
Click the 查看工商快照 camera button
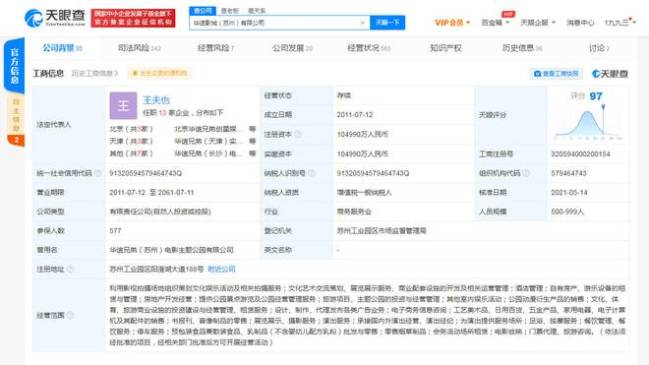(x=556, y=74)
